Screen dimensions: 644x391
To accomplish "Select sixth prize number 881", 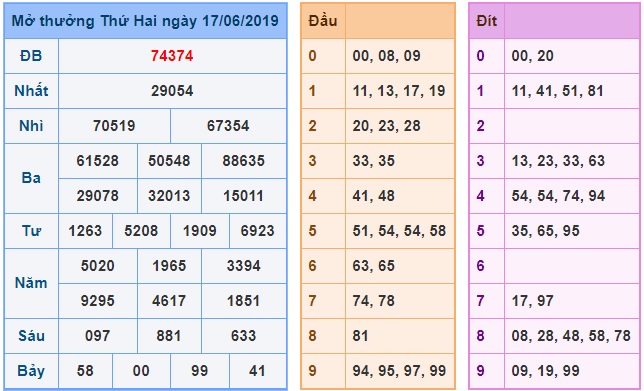I will 169,336.
